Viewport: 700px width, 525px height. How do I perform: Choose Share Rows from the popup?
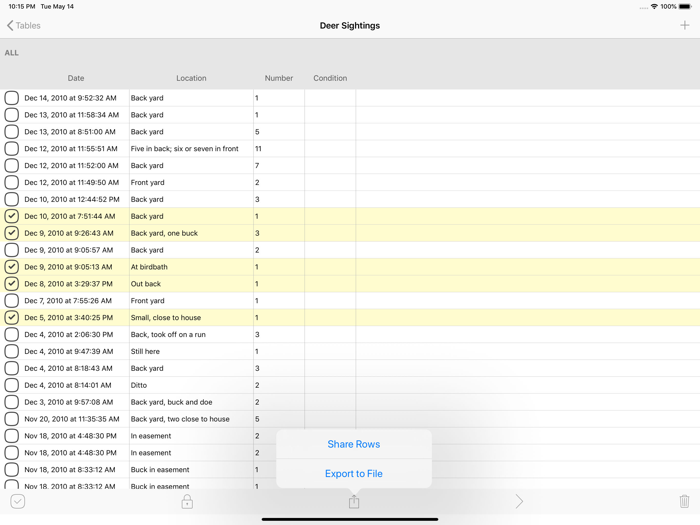(x=354, y=444)
